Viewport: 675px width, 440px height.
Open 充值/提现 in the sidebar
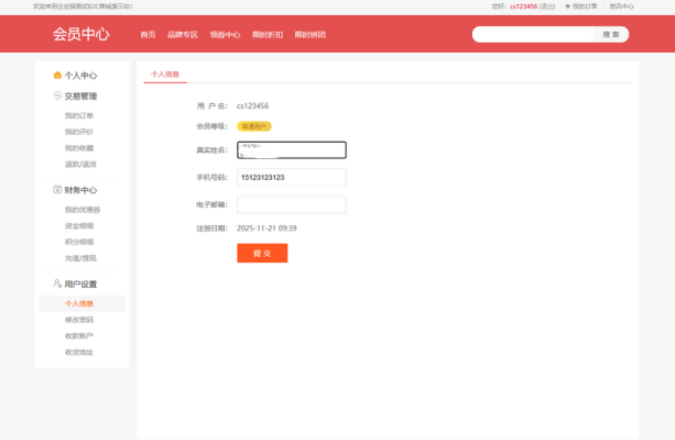pos(81,258)
